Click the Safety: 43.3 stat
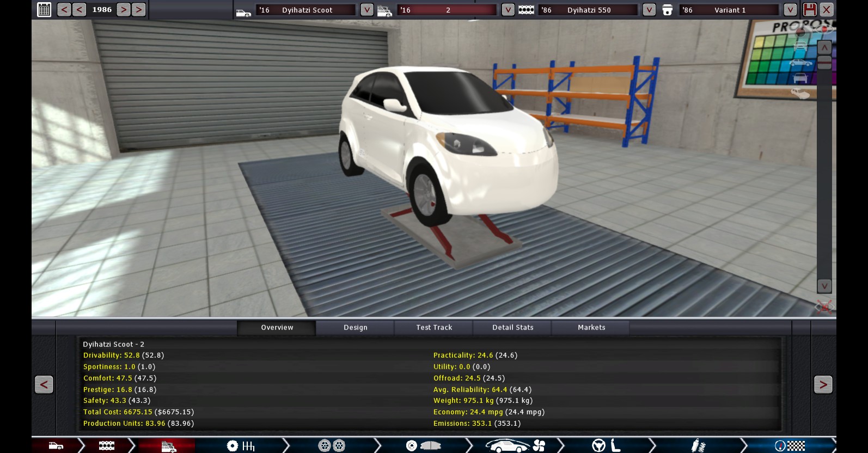The image size is (868, 453). (117, 400)
